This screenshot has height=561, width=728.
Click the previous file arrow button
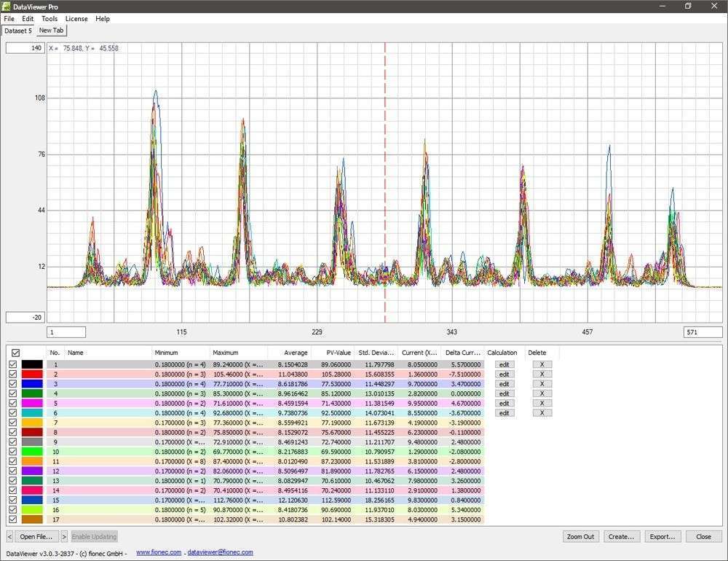click(9, 536)
